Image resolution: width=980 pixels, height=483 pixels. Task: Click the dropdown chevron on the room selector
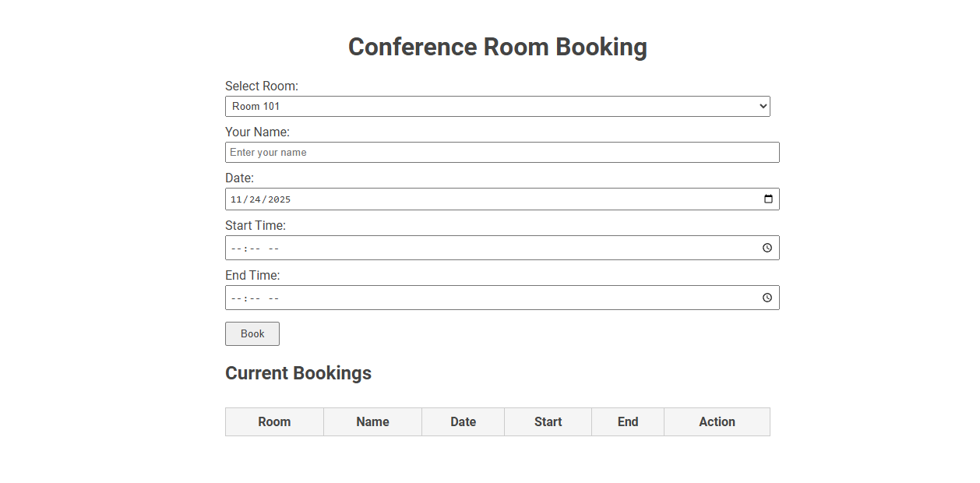pos(763,106)
